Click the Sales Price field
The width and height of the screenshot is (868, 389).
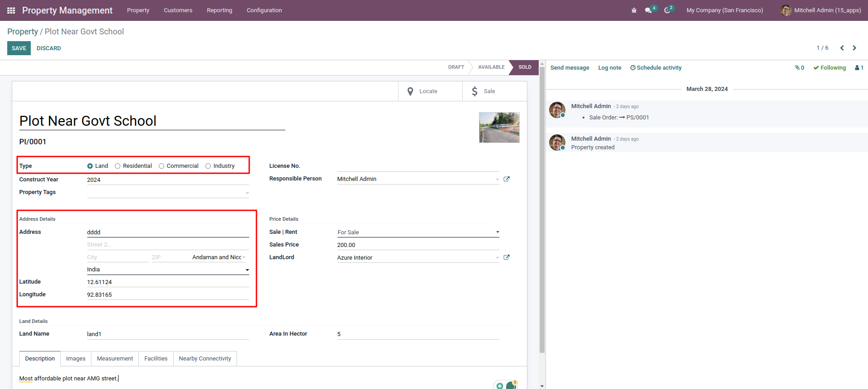(x=418, y=245)
